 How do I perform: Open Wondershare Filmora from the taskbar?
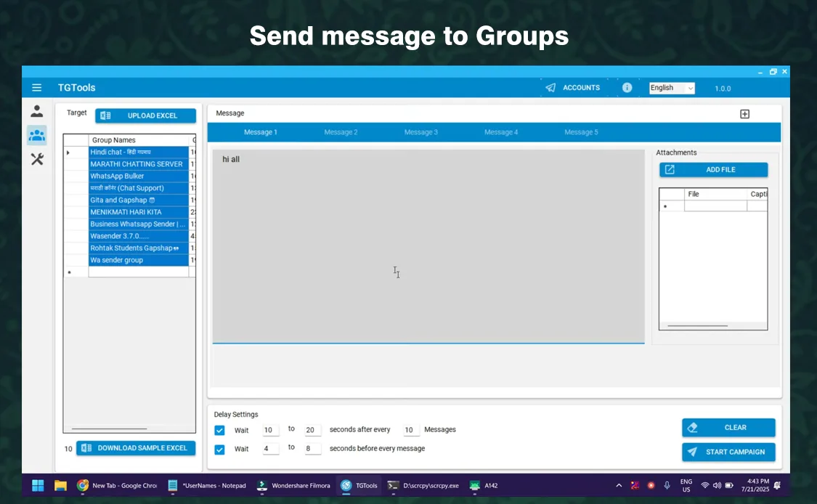294,485
